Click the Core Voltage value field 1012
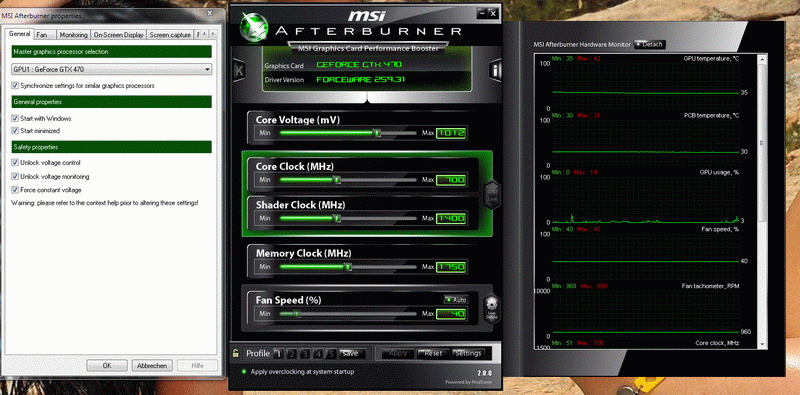This screenshot has width=800, height=395. tap(452, 133)
